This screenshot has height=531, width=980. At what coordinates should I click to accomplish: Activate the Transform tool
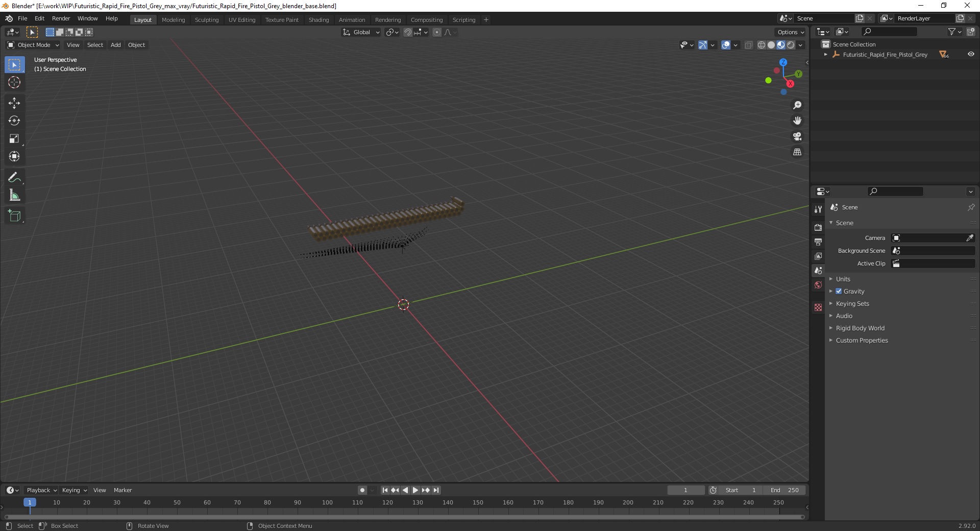click(x=14, y=156)
